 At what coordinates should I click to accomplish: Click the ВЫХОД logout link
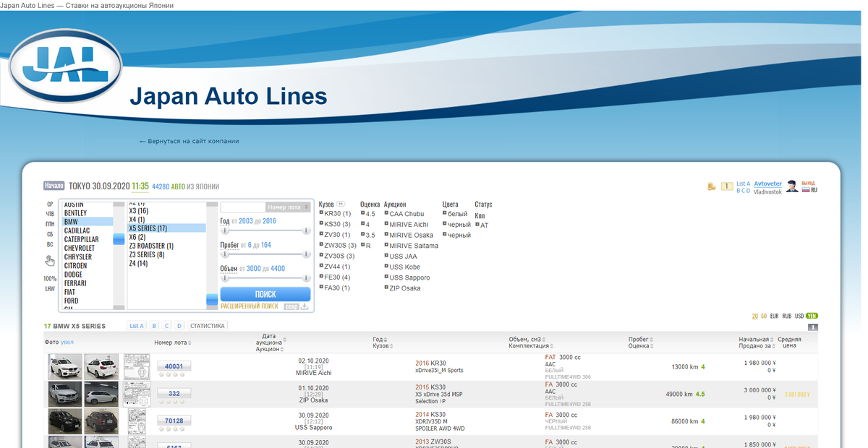pyautogui.click(x=809, y=184)
